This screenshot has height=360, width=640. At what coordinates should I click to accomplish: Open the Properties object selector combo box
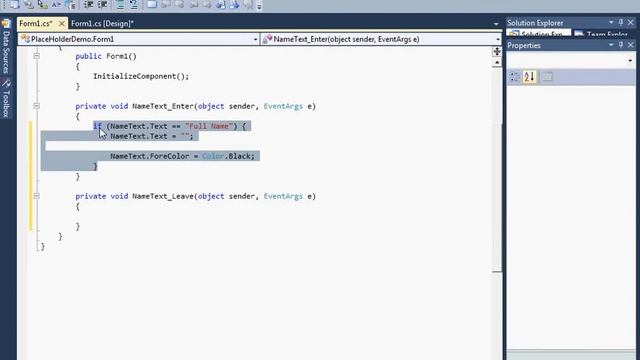coord(571,60)
